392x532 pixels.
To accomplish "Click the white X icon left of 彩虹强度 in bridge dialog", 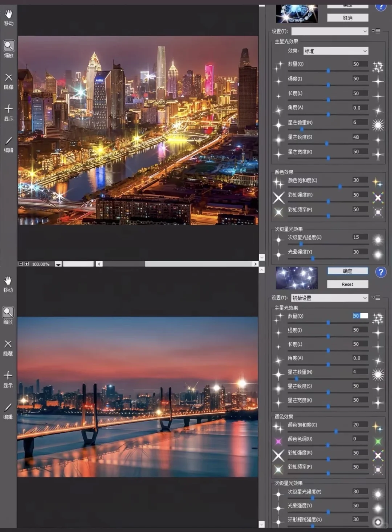I will [x=278, y=455].
